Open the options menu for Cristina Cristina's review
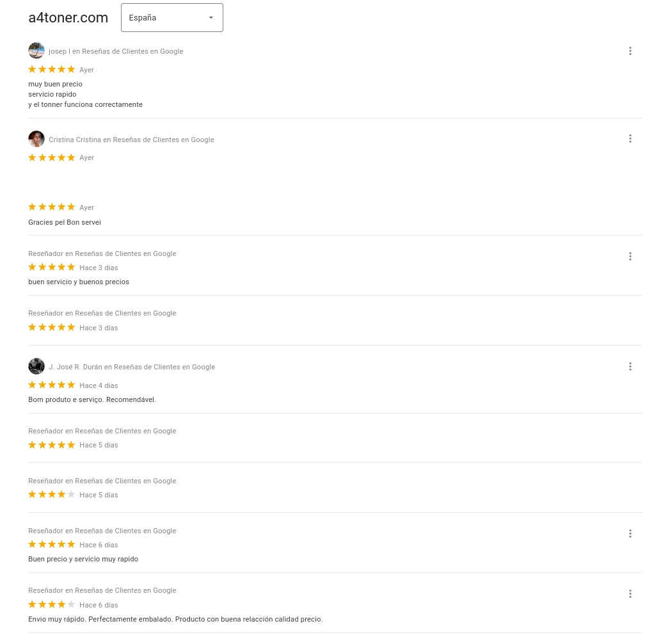The image size is (645, 644). coord(630,139)
